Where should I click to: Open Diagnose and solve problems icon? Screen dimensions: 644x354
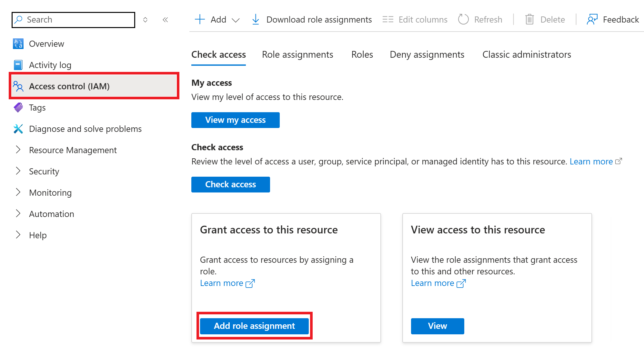pos(18,129)
